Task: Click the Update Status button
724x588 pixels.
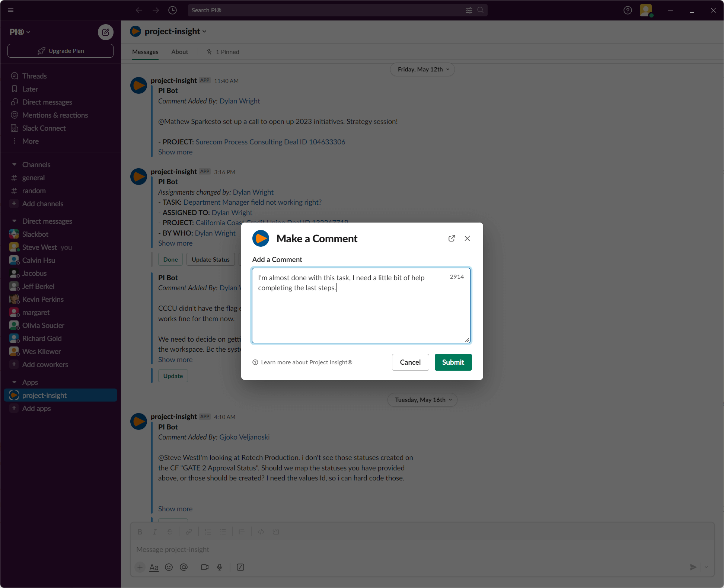Action: click(210, 259)
